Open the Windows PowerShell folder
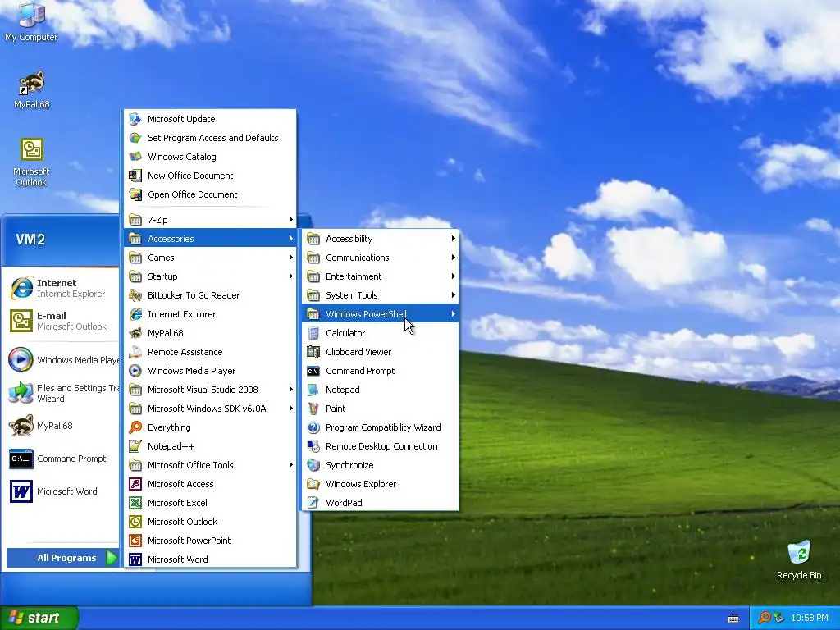840x630 pixels. point(381,314)
